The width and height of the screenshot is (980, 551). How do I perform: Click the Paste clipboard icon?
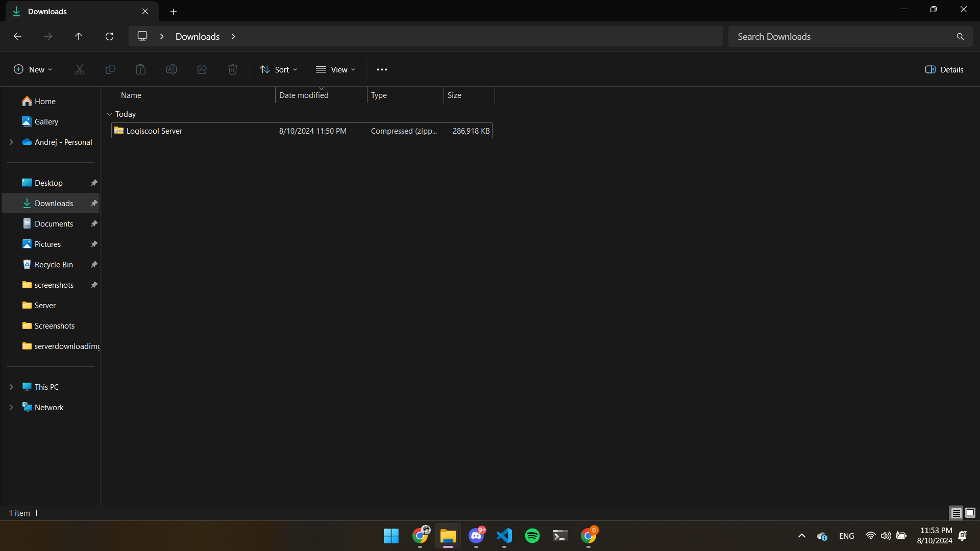point(141,69)
